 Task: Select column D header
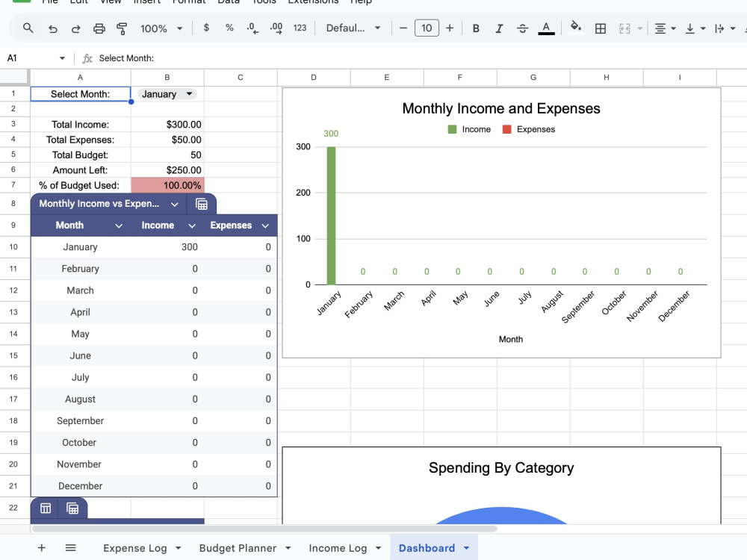coord(314,77)
